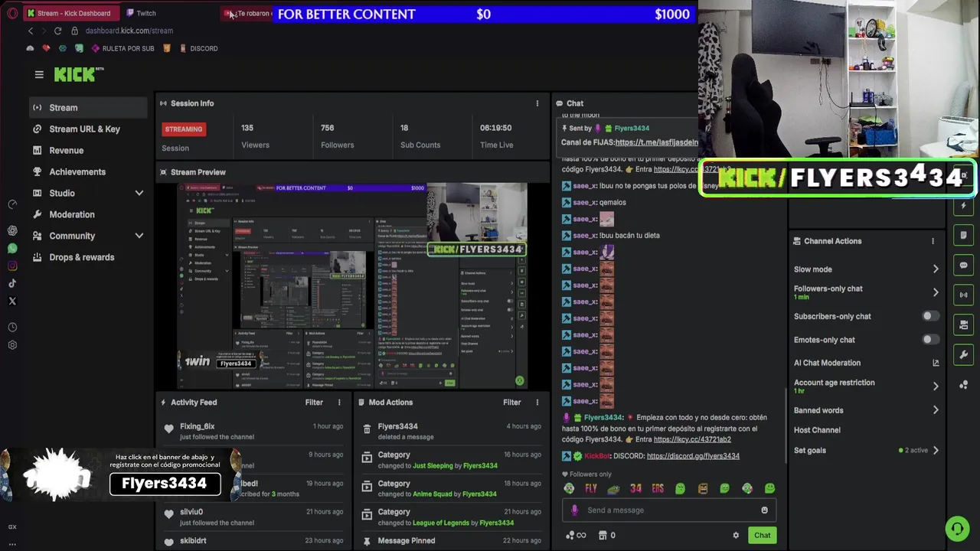
Task: Click the Flyers3434 deleted message entry
Action: tap(452, 432)
